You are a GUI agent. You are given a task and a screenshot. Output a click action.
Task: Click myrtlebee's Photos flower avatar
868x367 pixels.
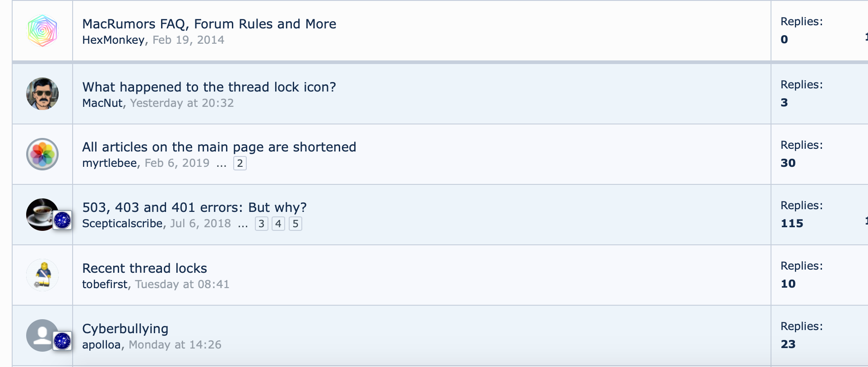[x=42, y=154]
